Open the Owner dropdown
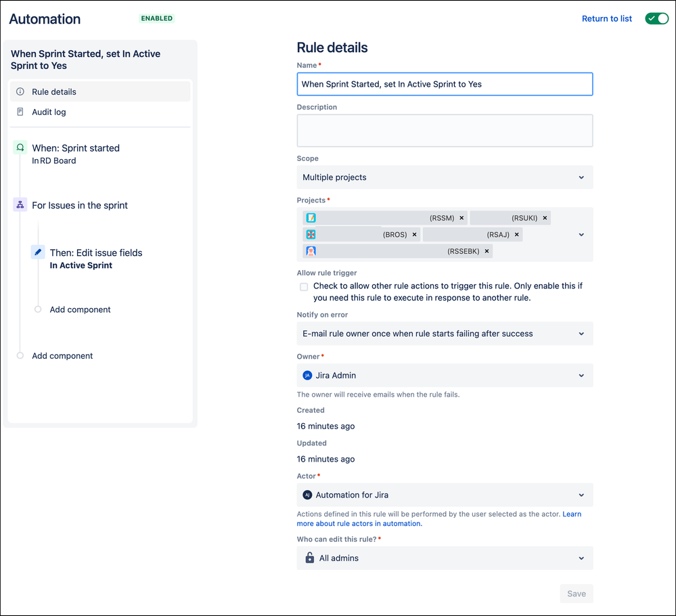This screenshot has height=616, width=676. click(445, 375)
